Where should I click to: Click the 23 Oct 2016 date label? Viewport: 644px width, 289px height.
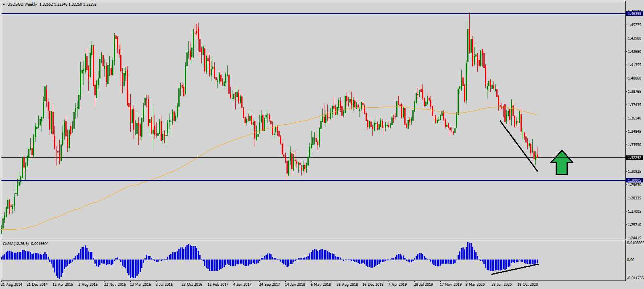[x=192, y=285]
